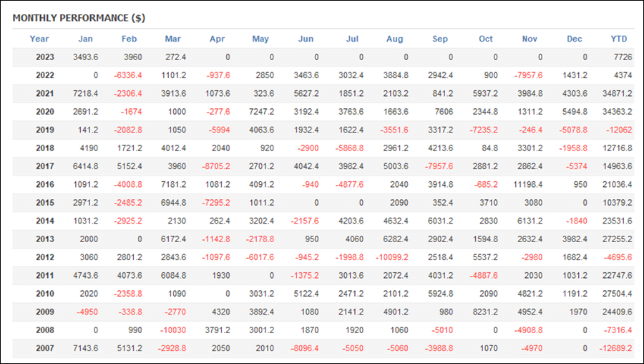Click the 2009 Oct value 8231.2
Image resolution: width=644 pixels, height=364 pixels.
pyautogui.click(x=485, y=312)
